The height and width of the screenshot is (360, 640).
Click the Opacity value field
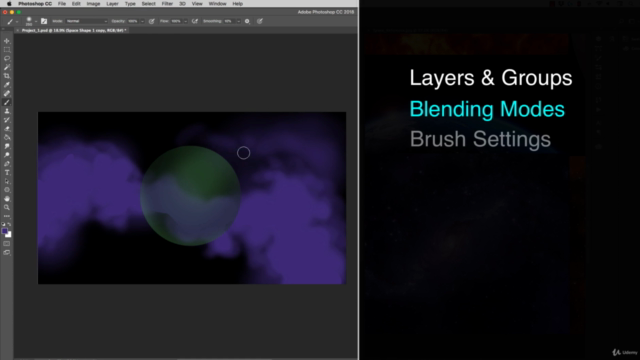pyautogui.click(x=133, y=21)
